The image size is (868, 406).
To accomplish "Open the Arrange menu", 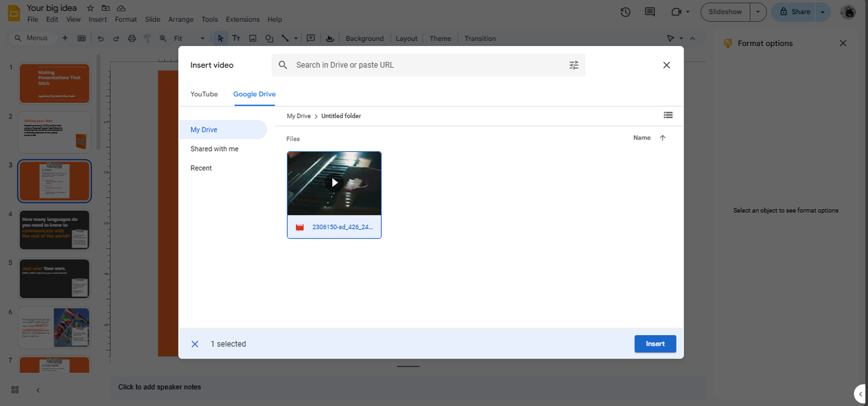I will 181,20.
